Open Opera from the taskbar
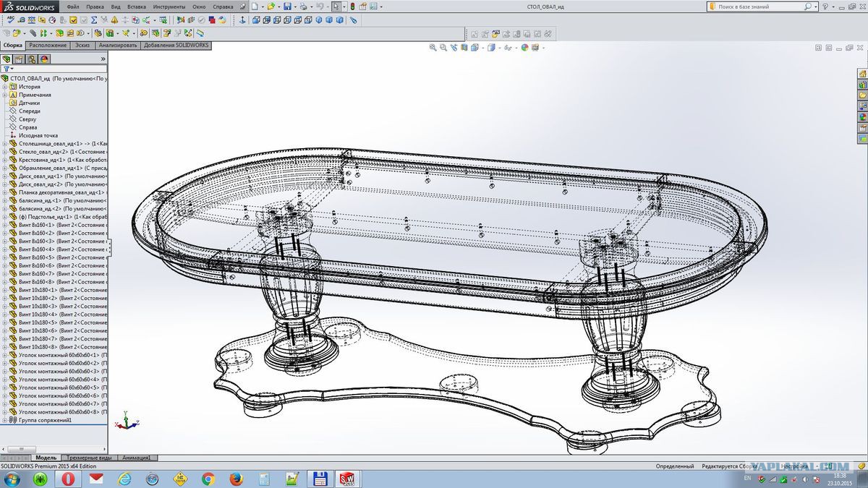The height and width of the screenshot is (488, 868). [68, 479]
